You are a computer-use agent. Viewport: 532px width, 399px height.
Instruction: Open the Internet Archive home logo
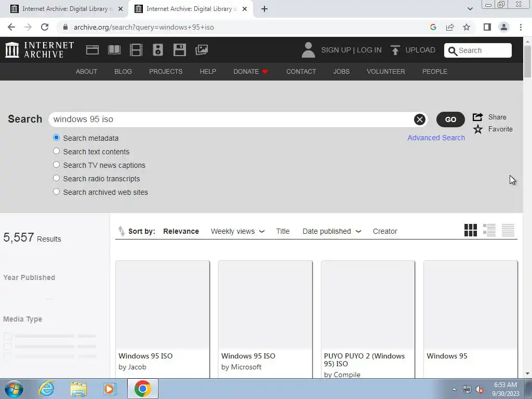point(39,50)
